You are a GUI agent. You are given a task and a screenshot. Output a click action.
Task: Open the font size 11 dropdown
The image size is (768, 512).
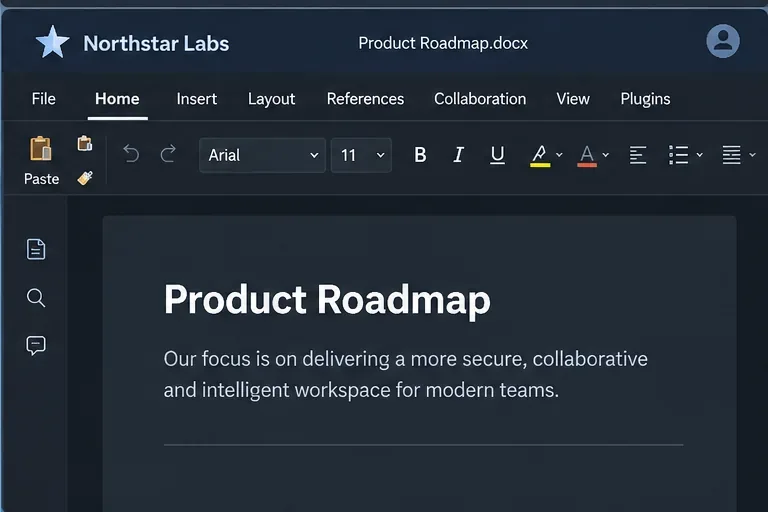click(x=361, y=155)
